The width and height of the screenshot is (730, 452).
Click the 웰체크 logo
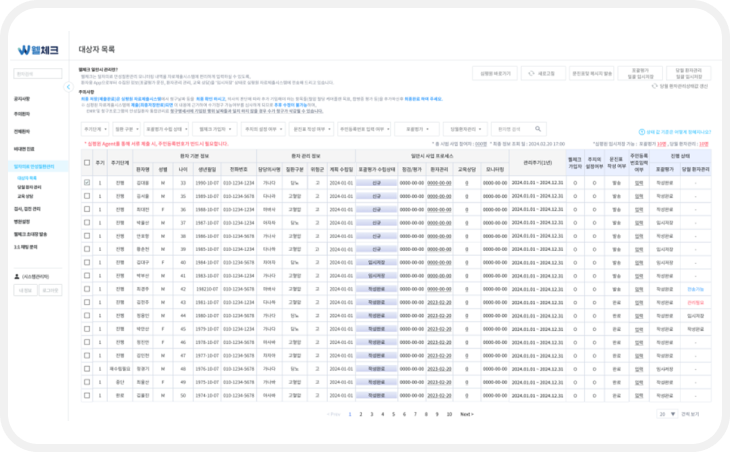38,50
